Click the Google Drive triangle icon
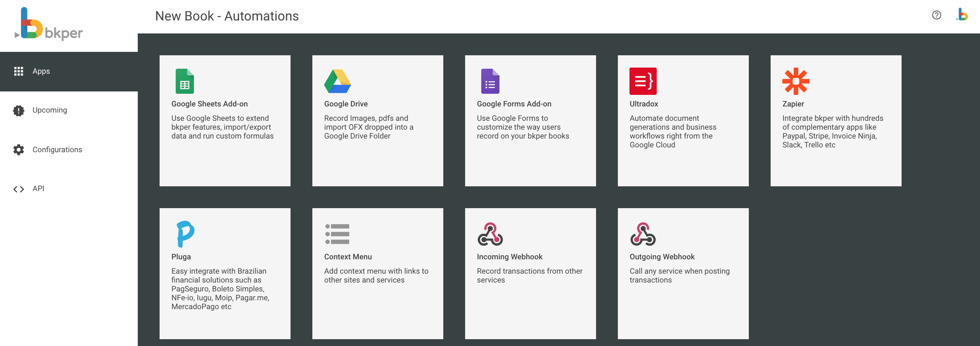Image resolution: width=980 pixels, height=346 pixels. pyautogui.click(x=337, y=81)
